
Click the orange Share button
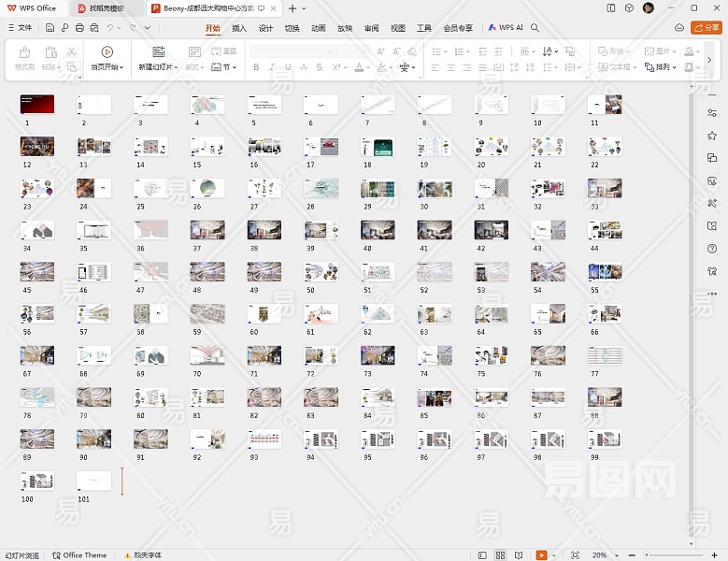click(x=706, y=28)
